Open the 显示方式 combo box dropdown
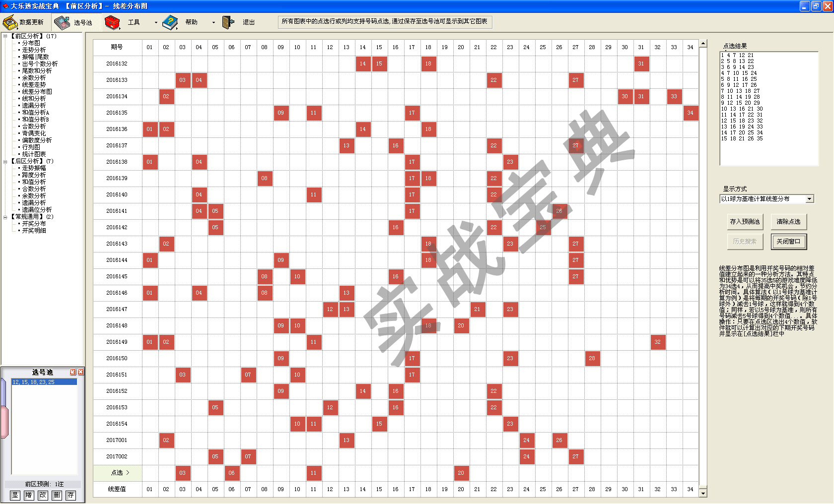 click(x=810, y=199)
